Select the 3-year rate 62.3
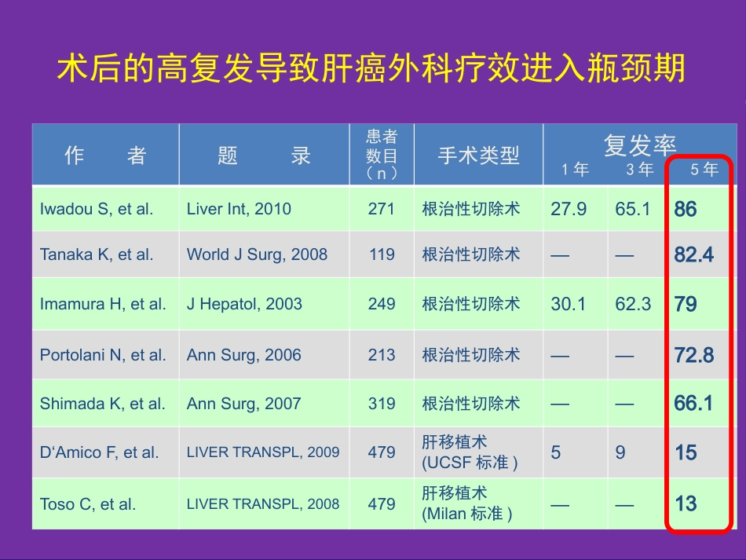Screen dimensions: 746x560 click(x=633, y=304)
